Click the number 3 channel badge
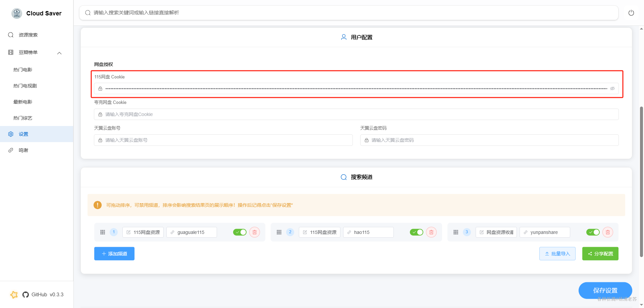This screenshot has height=308, width=644. point(467,232)
